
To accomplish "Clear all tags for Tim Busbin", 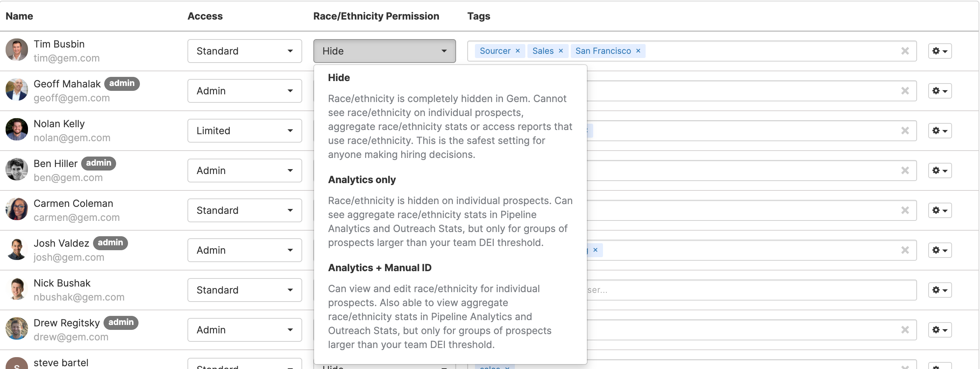I will pos(905,51).
